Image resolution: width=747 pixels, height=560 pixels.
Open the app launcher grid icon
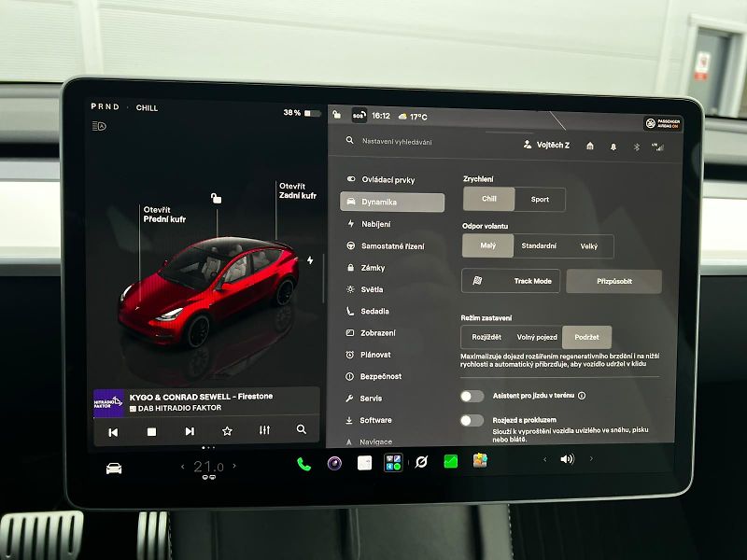(x=393, y=462)
